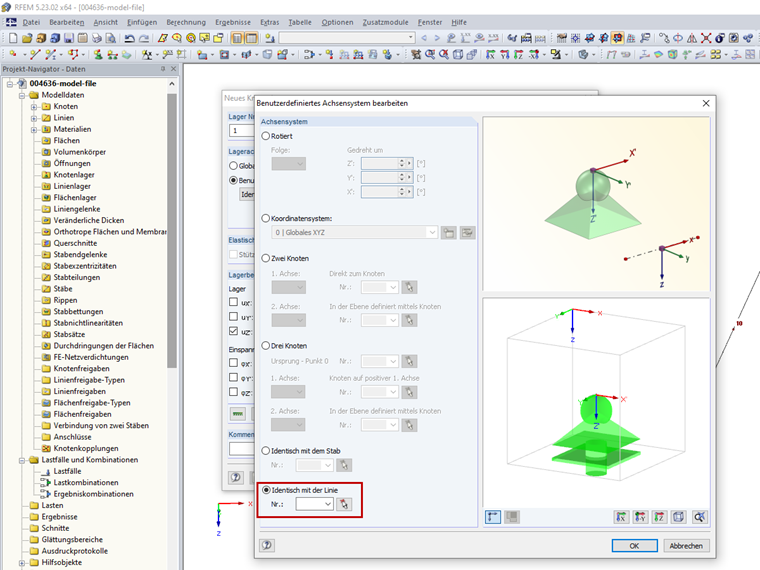The height and width of the screenshot is (570, 760).
Task: Select the Drei Knoten radio option
Action: click(x=266, y=346)
